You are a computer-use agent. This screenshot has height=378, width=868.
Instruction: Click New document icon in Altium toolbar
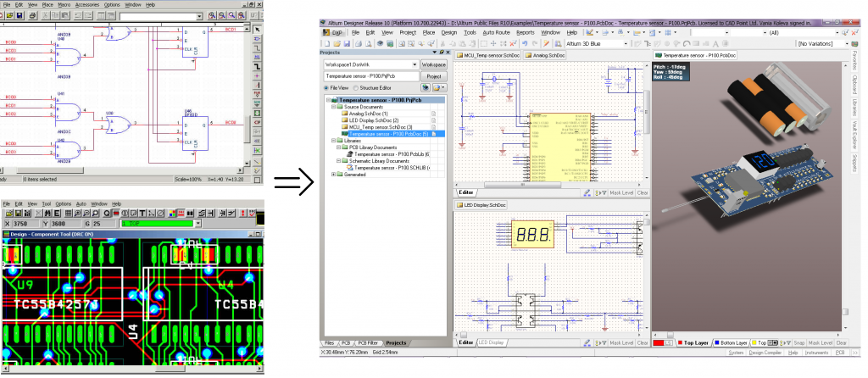[326, 43]
